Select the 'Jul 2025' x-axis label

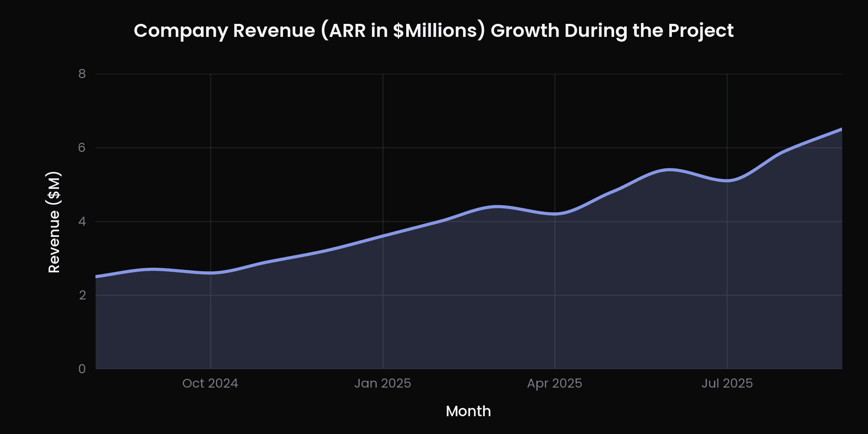tap(727, 383)
